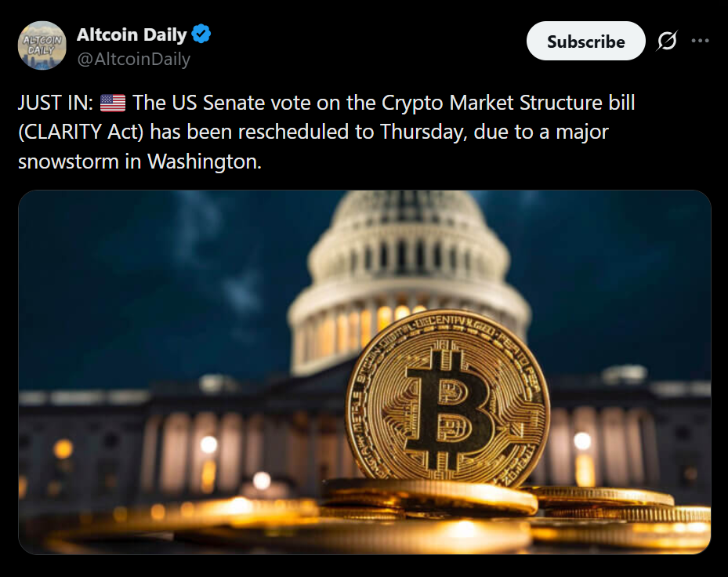The image size is (728, 577).
Task: Click the Altcoin Daily profile avatar
Action: tap(42, 45)
